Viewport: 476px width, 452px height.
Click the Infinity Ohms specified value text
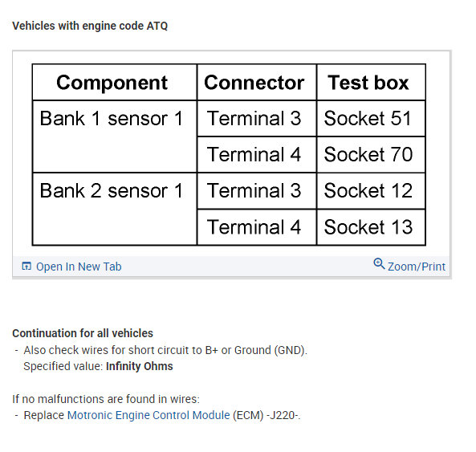[140, 366]
